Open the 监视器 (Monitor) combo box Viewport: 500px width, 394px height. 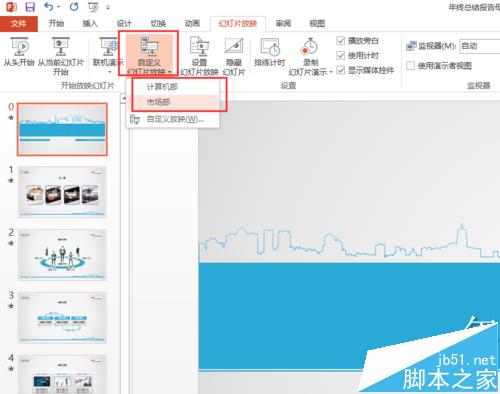coord(480,46)
